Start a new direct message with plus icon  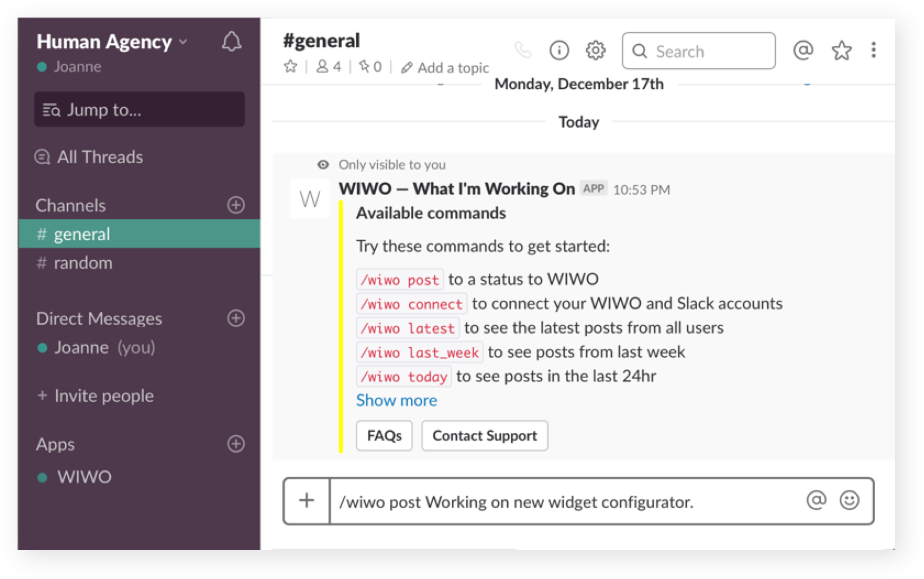[236, 318]
